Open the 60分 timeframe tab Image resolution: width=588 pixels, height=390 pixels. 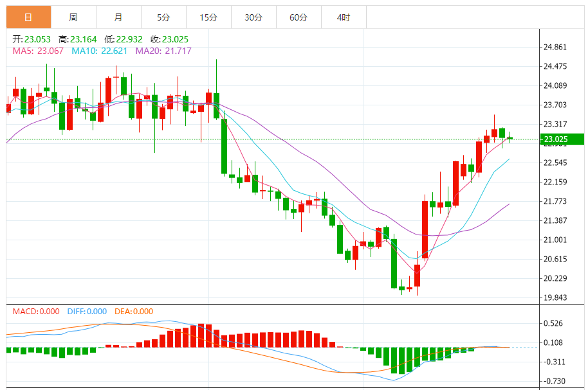[299, 17]
